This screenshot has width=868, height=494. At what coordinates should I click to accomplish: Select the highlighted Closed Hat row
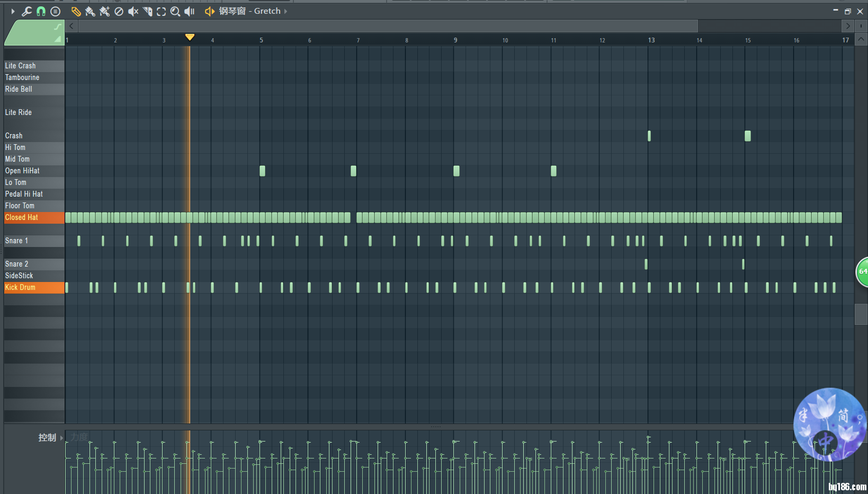34,217
